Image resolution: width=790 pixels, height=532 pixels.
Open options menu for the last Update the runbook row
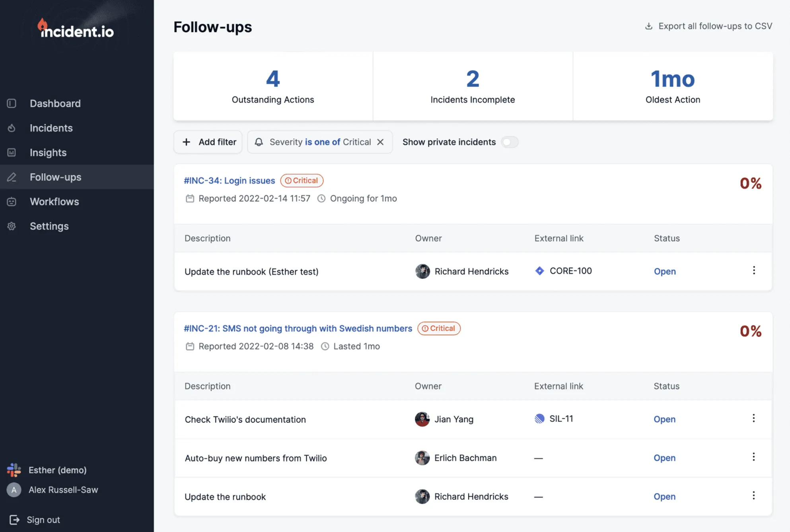click(x=753, y=495)
